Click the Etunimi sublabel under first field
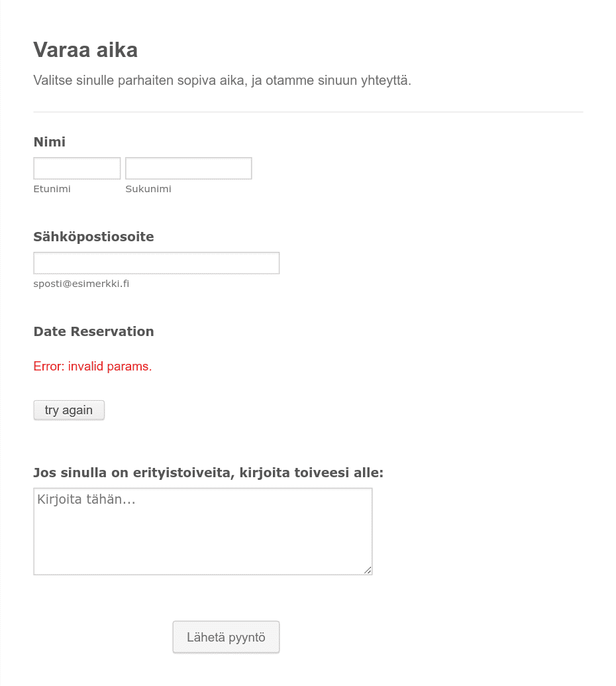This screenshot has height=686, width=616. tap(52, 189)
